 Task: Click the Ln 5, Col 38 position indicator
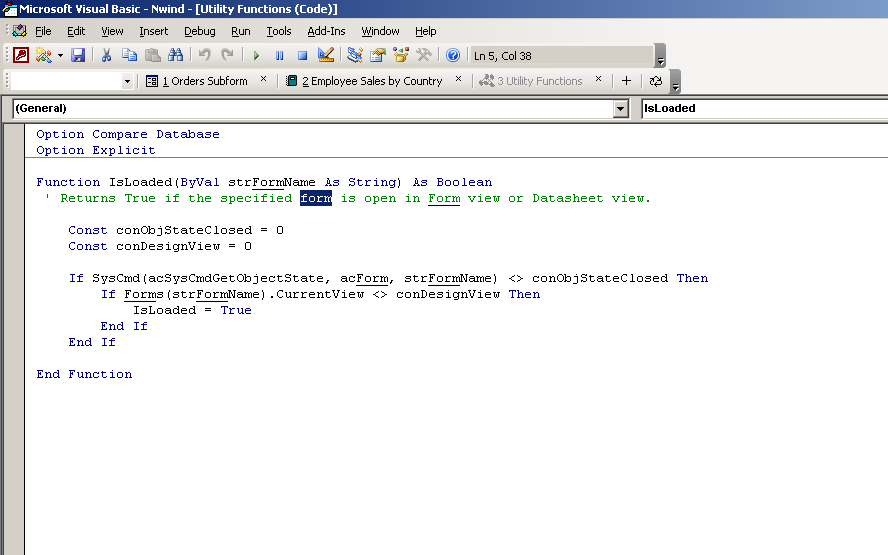tap(561, 56)
